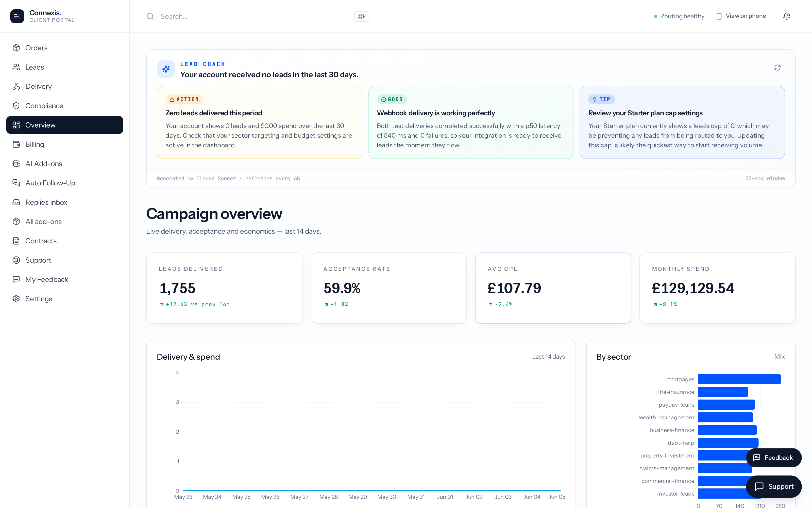Click the 'Jun 01' axis label
The image size is (812, 508).
click(445, 497)
